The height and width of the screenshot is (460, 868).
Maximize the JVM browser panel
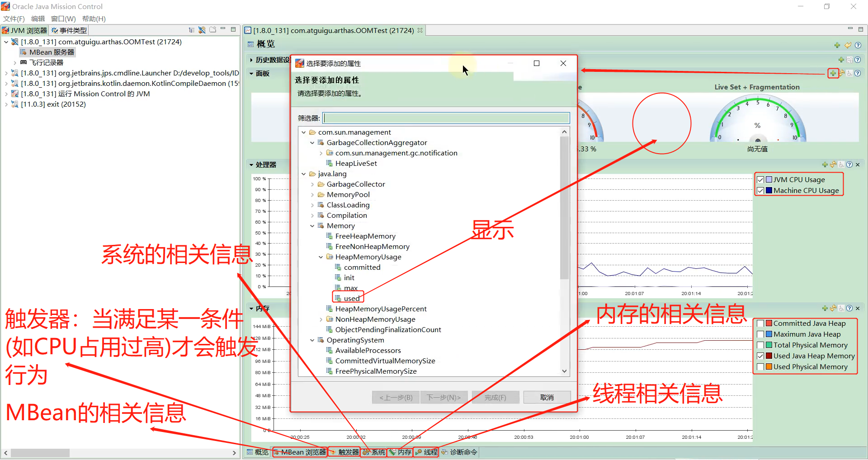233,29
